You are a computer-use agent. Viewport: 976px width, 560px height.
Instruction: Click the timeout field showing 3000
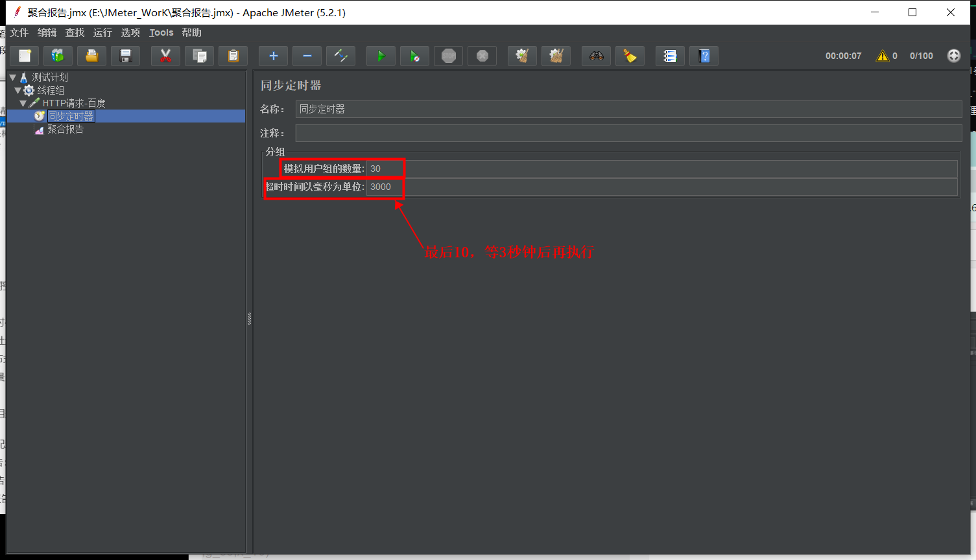(x=662, y=187)
